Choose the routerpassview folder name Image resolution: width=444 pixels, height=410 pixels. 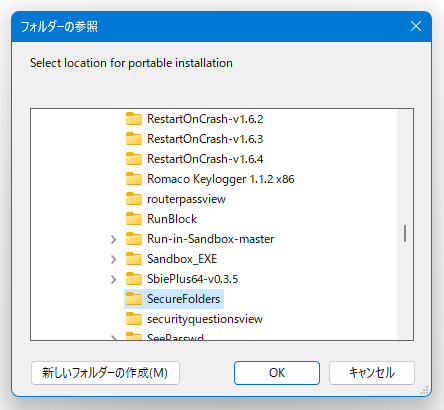186,199
